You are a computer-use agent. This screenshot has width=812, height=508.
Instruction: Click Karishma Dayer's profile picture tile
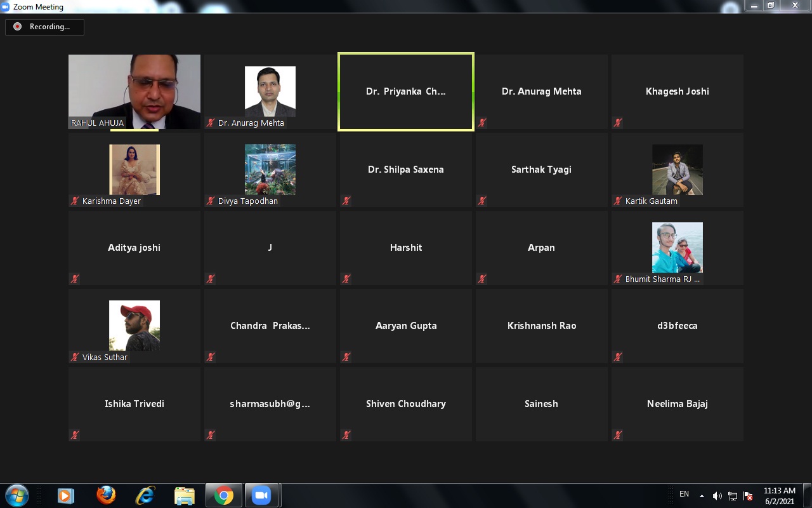pyautogui.click(x=134, y=170)
